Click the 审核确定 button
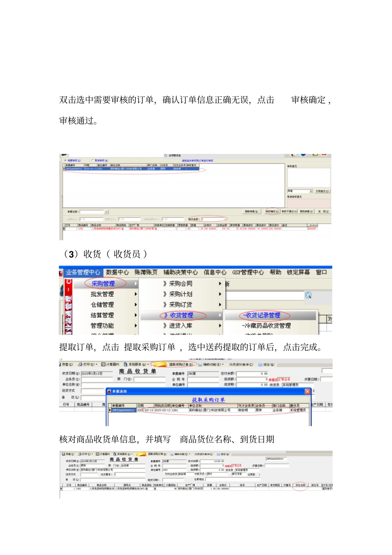The height and width of the screenshot is (555, 392). click(272, 211)
